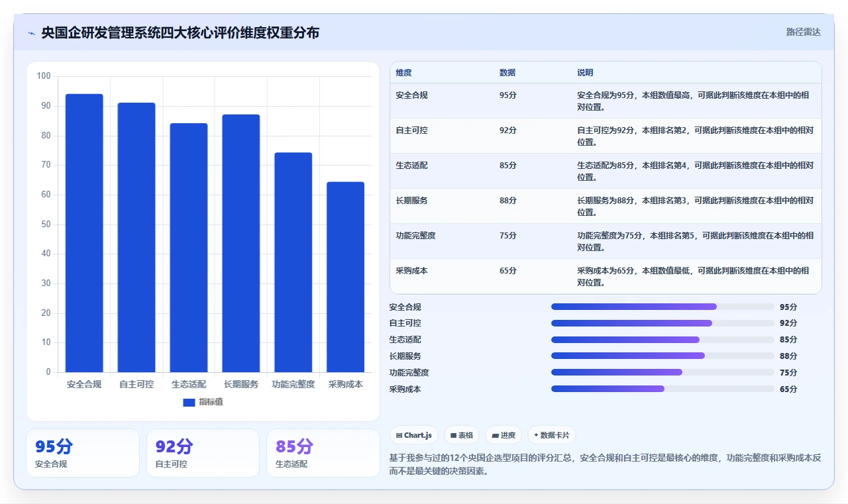
Task: Click the 长期服务 progress bar
Action: tap(662, 356)
